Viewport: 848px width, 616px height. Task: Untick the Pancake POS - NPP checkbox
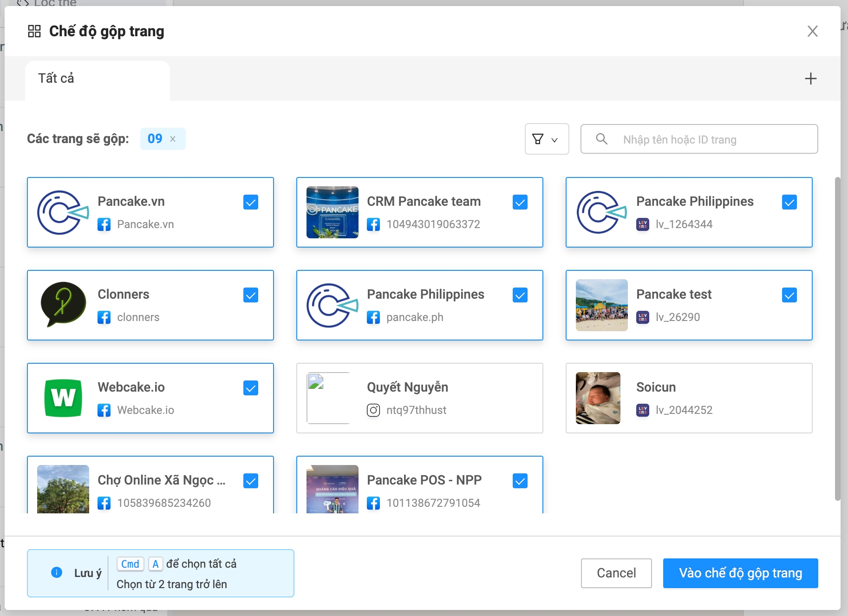520,481
